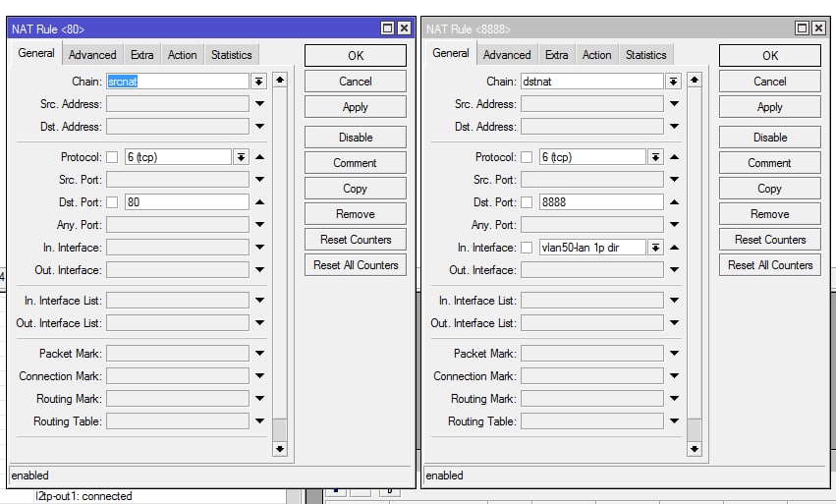The width and height of the screenshot is (836, 504).
Task: Open Chain dropdown in NAT Rule <8888>
Action: click(673, 82)
